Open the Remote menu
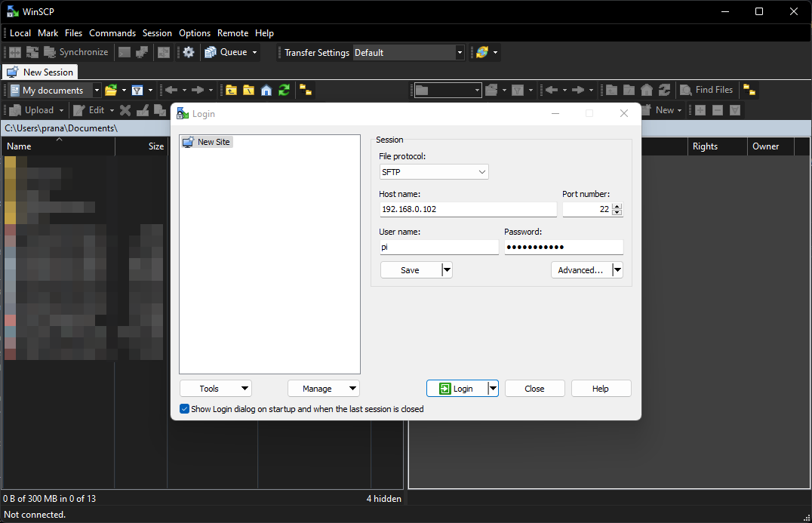The image size is (812, 523). 232,33
